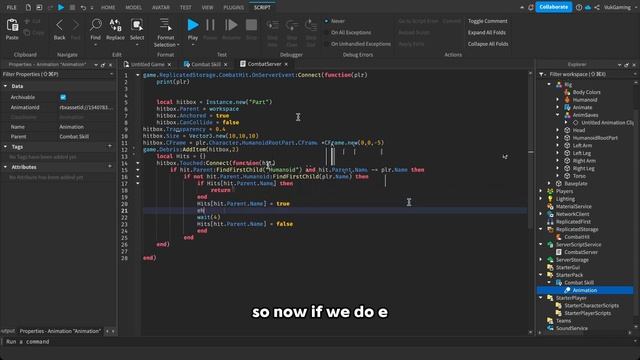Click the Filter Properties search field
The width and height of the screenshot is (640, 360).
coord(58,74)
